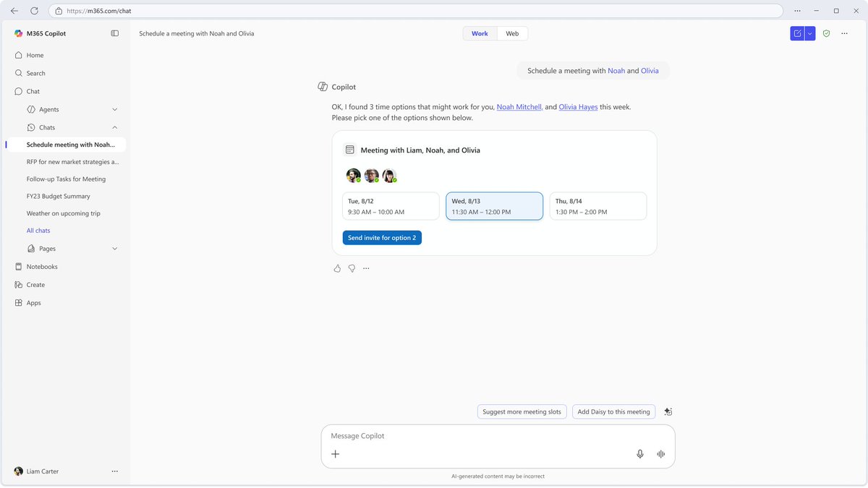Viewport: 868px width, 488px height.
Task: Select Wed, 8/13 11:30 AM time option
Action: coord(494,206)
